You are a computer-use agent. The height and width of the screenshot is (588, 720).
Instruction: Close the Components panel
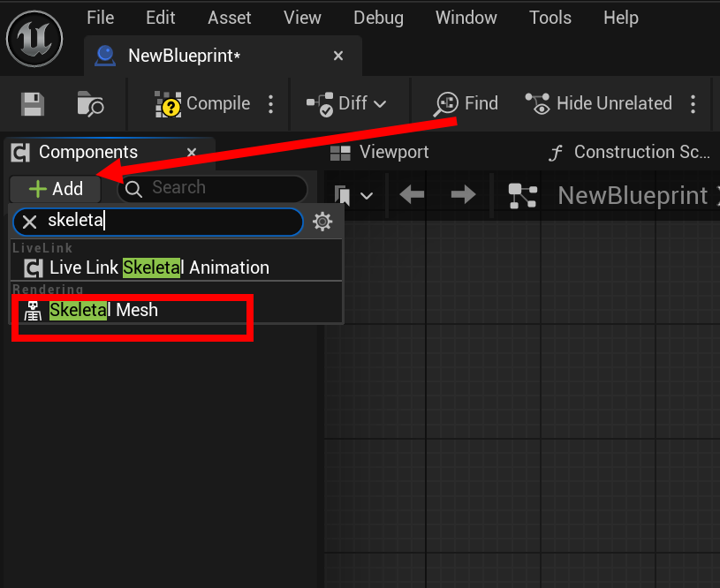[x=192, y=152]
